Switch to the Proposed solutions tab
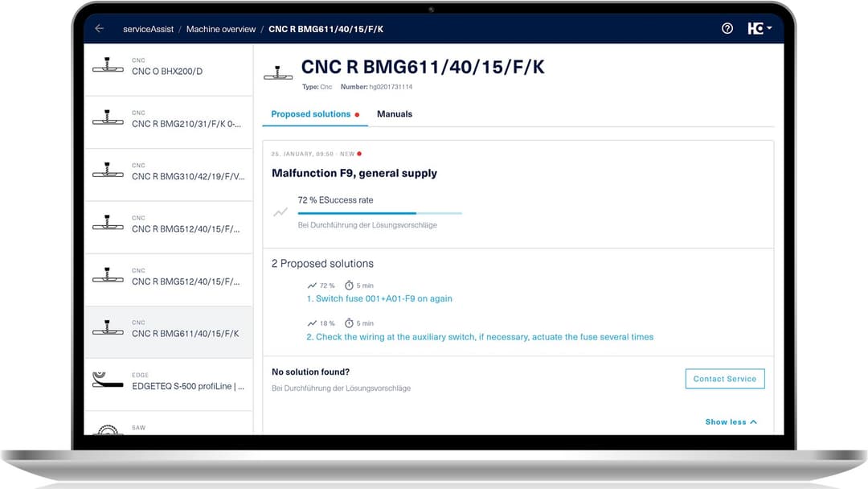 [315, 114]
